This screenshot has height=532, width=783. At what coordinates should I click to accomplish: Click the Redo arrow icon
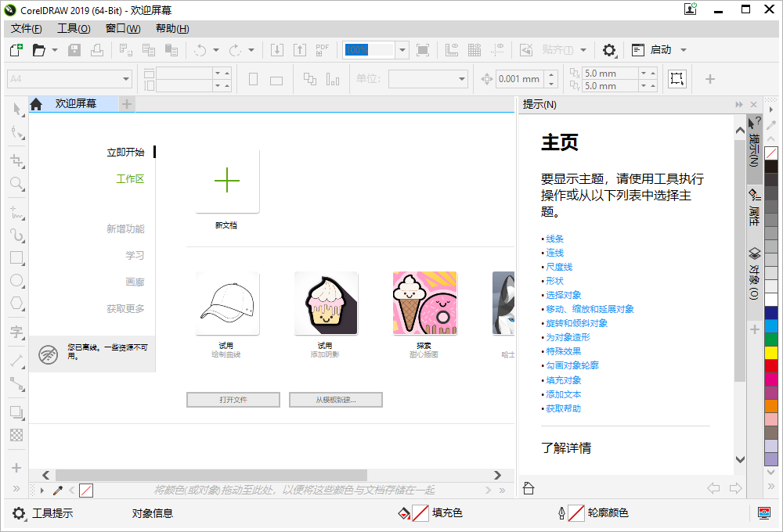[x=235, y=50]
